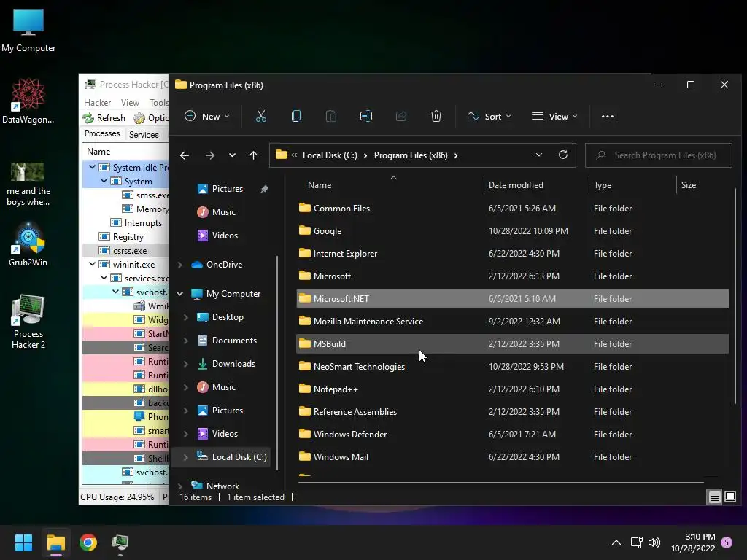Click Process Hacker taskbar icon
The image size is (747, 560).
120,542
